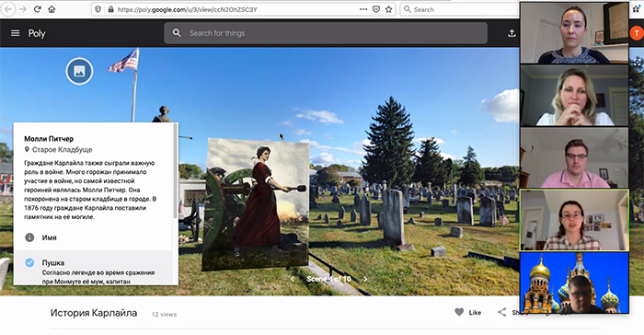Go to the next scene arrow
The image size is (644, 335).
tap(365, 279)
